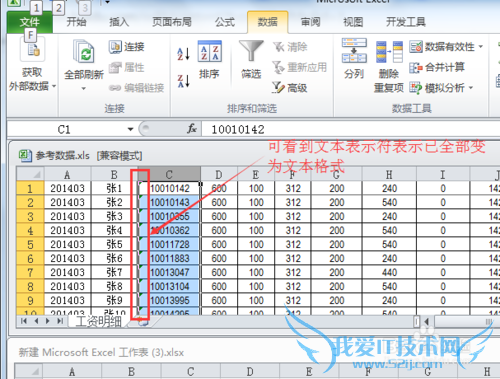Go to first sheet navigation arrow

[24, 321]
